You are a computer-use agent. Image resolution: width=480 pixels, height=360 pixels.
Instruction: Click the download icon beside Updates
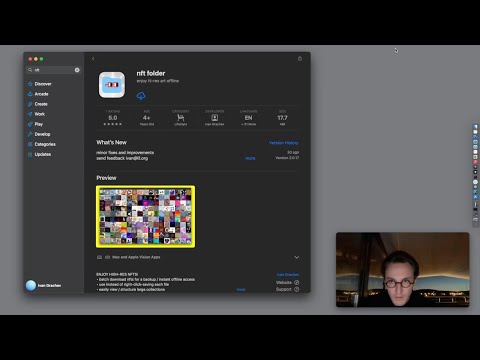tap(30, 154)
